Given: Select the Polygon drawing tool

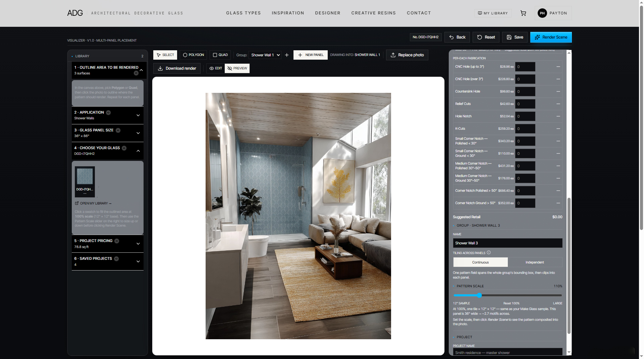Looking at the screenshot, I should click(193, 55).
